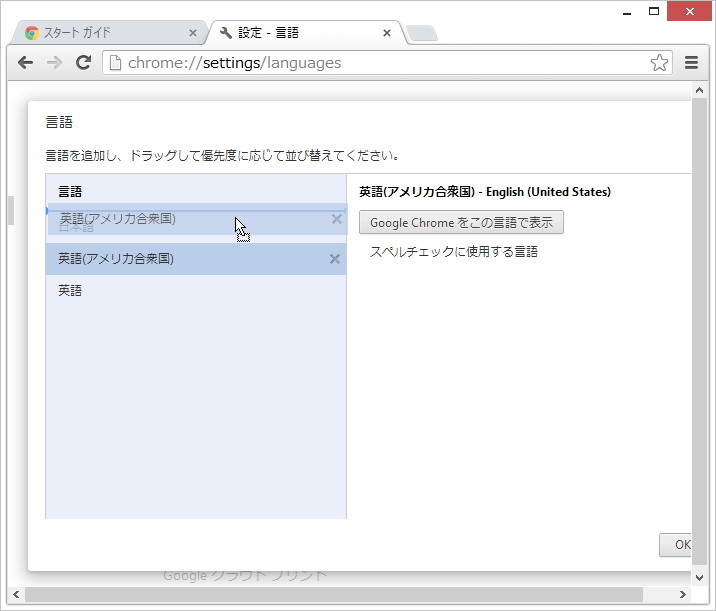Maximize the Chrome window

point(653,11)
